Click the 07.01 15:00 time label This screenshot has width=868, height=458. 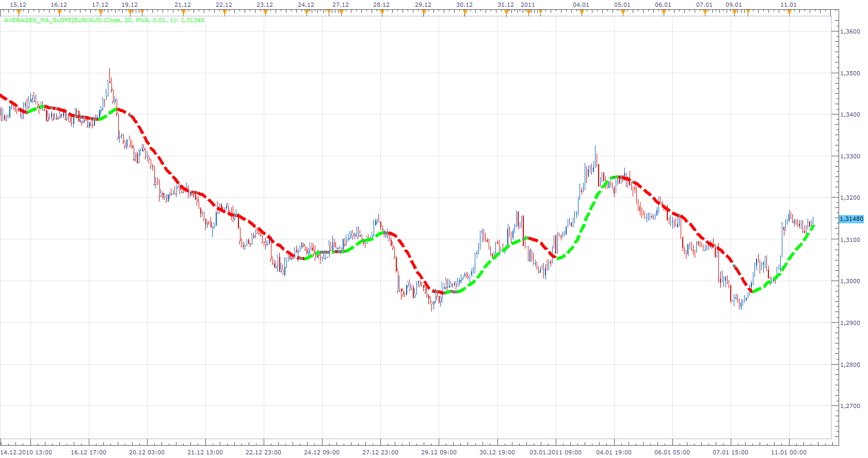[x=730, y=452]
